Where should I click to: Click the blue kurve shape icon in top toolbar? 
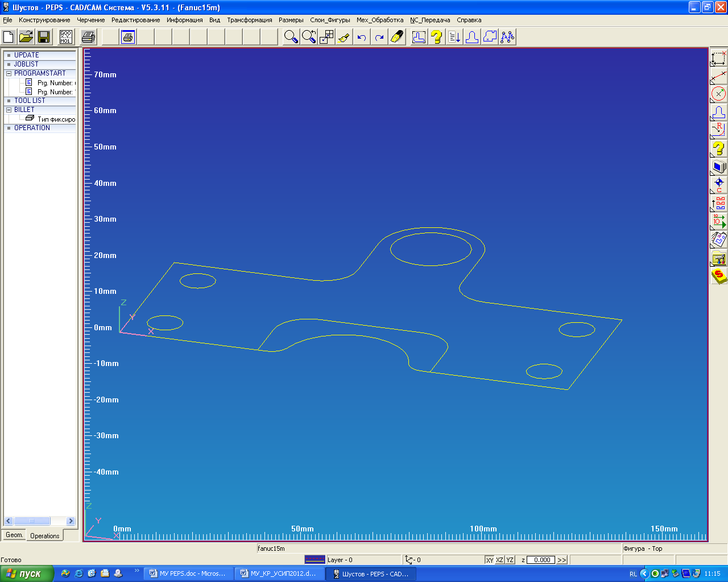click(x=489, y=37)
